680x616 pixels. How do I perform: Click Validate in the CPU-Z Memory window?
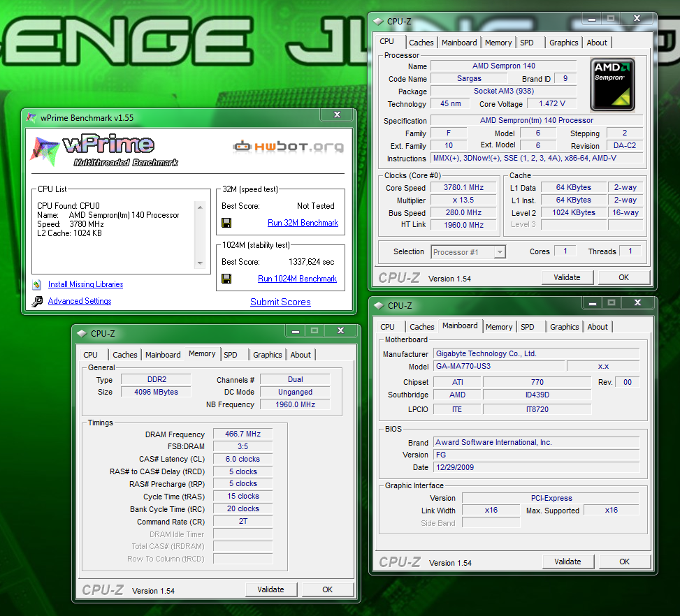pyautogui.click(x=270, y=589)
